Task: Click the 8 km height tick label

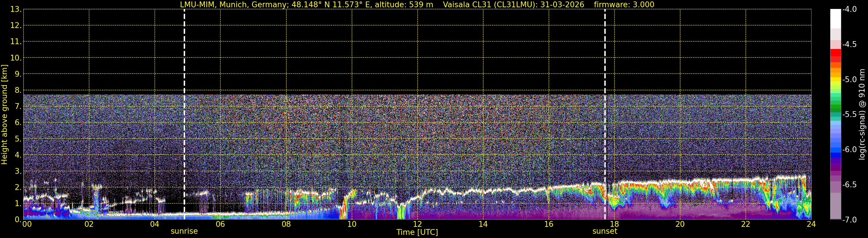Action: (18, 90)
